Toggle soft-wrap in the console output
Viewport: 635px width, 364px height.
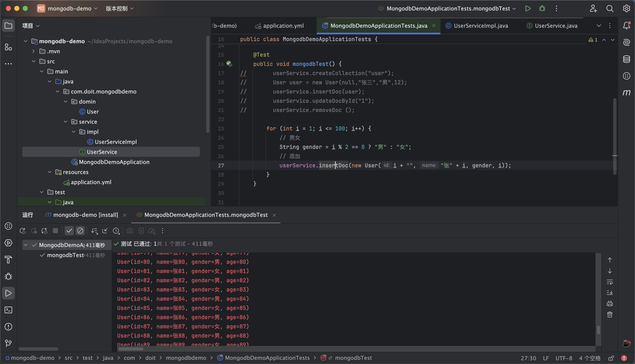point(610,282)
